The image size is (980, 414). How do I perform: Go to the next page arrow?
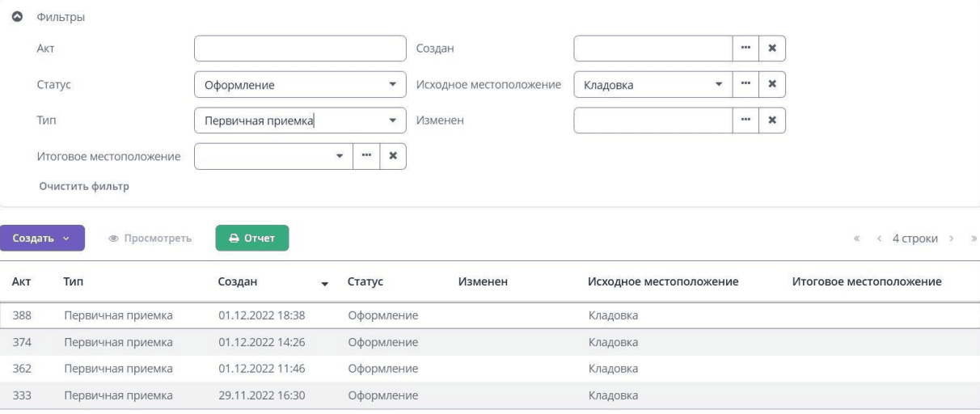tap(953, 239)
